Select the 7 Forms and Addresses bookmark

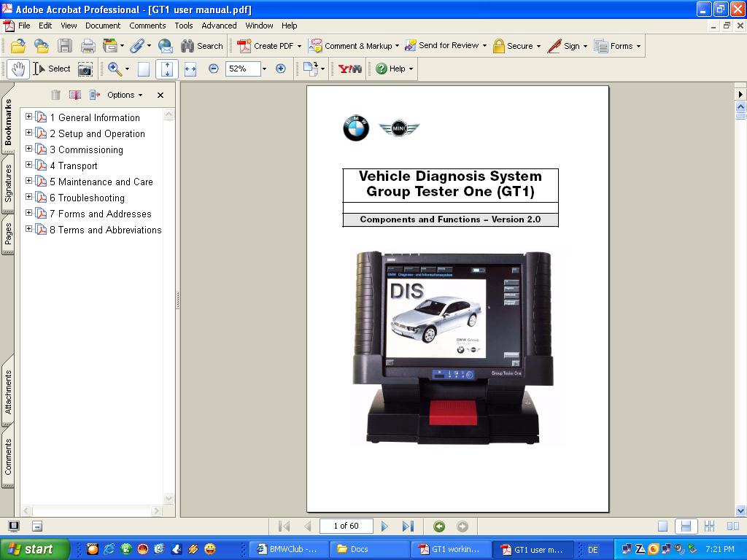pyautogui.click(x=101, y=214)
